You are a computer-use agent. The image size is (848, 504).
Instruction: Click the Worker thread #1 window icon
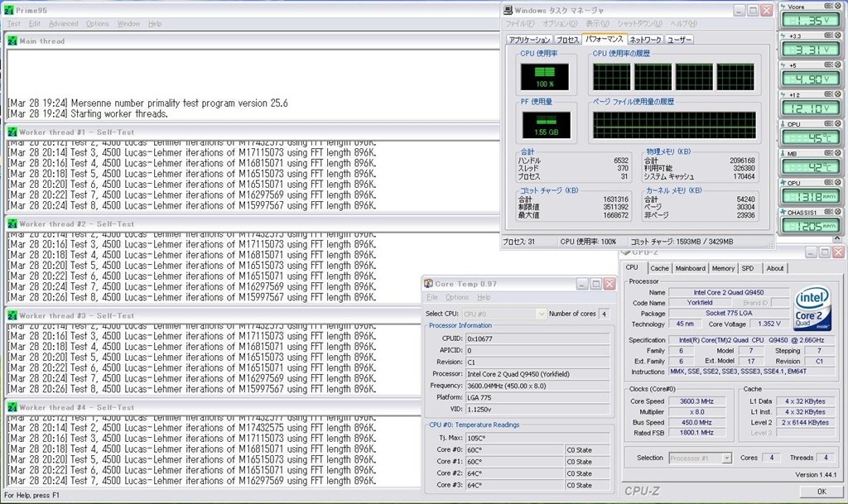pyautogui.click(x=12, y=132)
